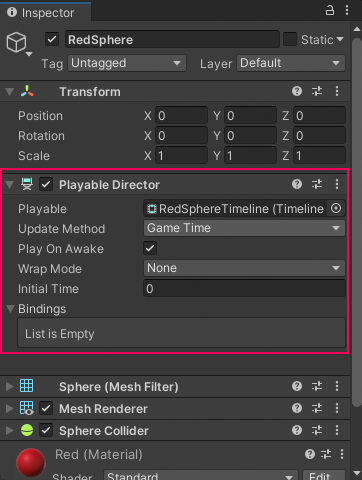Click the material Edit button
Image resolution: width=362 pixels, height=480 pixels.
point(324,475)
